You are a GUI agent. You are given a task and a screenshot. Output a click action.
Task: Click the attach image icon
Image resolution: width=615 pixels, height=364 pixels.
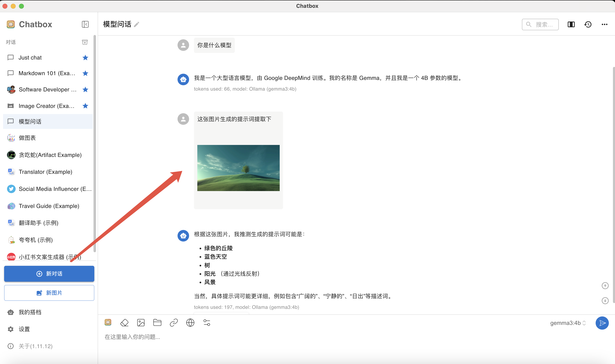pyautogui.click(x=141, y=323)
